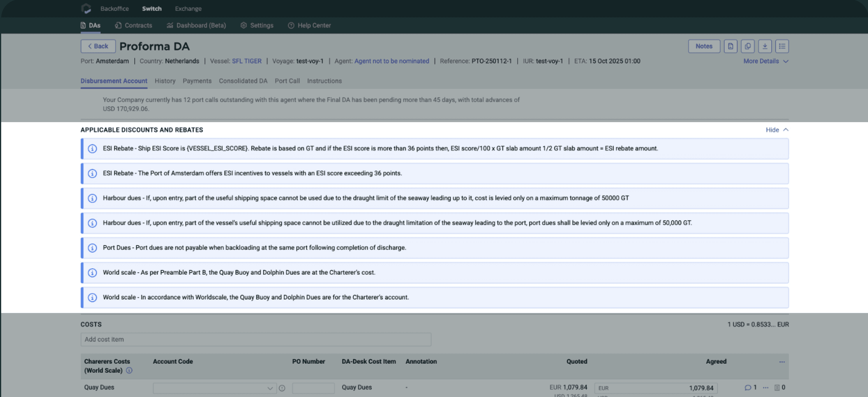Click the bulleted list icon button

tap(782, 46)
